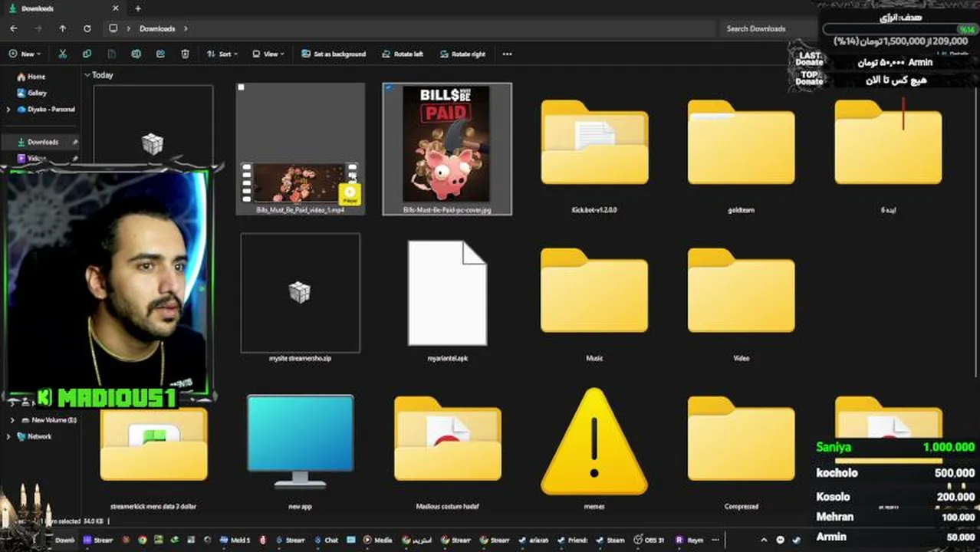Switch to the Downloads window tab
The height and width of the screenshot is (552, 980).
coord(63,8)
